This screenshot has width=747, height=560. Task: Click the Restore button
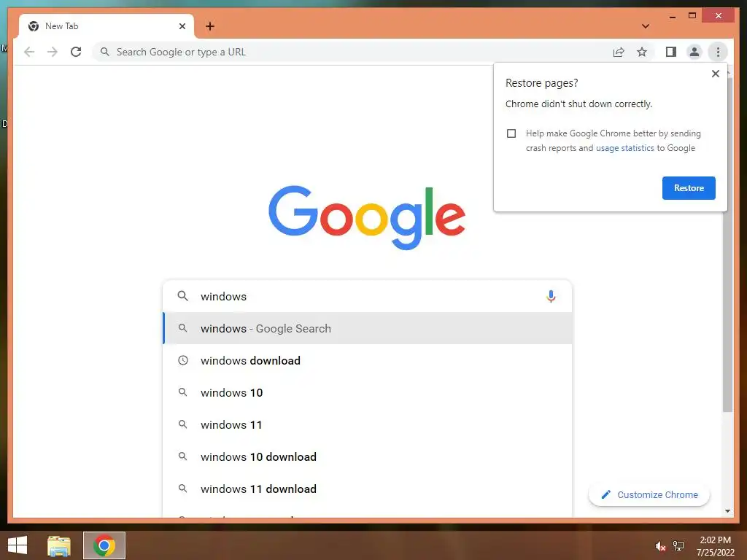[689, 188]
